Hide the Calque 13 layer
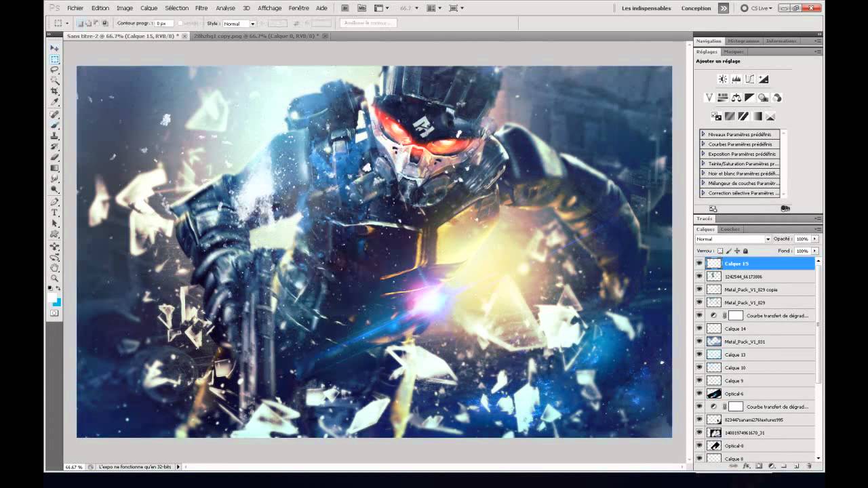 pos(699,354)
